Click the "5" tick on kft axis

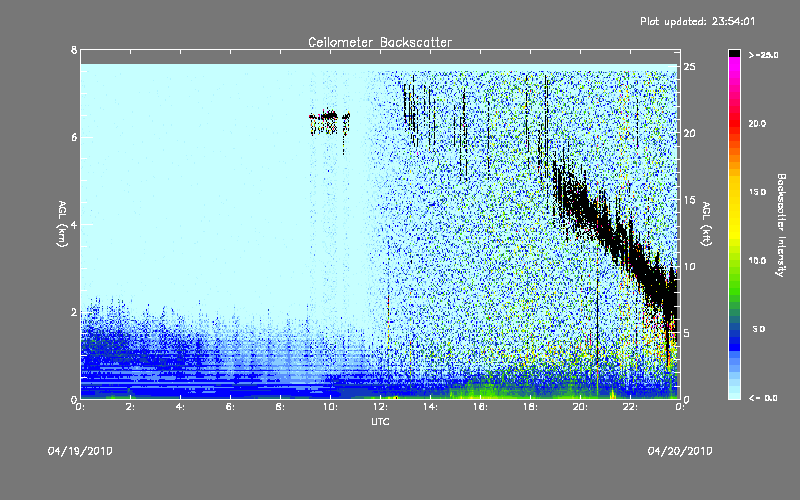pos(687,333)
